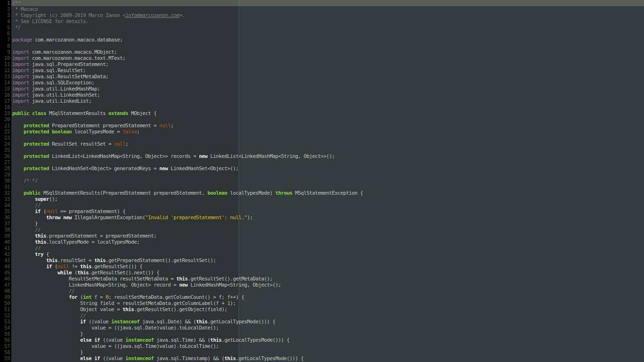Click 'MObject' after extends on line 19
The image size is (644, 362).
point(141,113)
